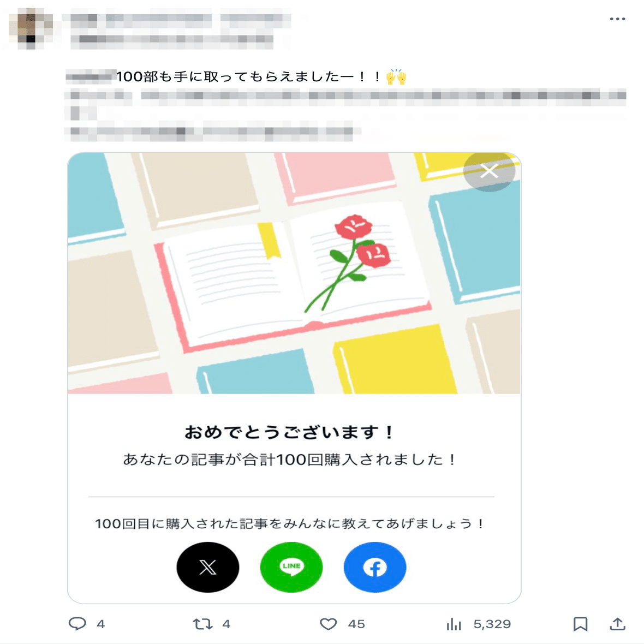
Task: Tap the repost arrows icon
Action: click(x=203, y=624)
